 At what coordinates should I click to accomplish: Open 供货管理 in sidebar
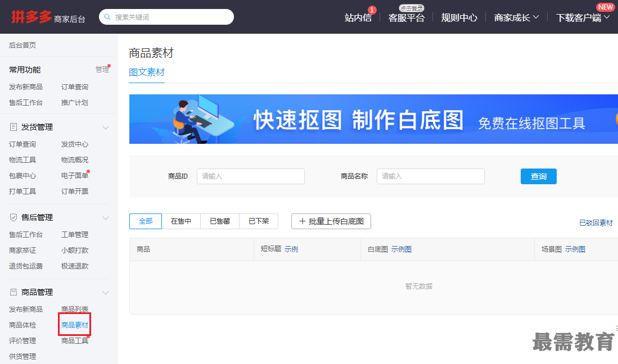[x=22, y=357]
